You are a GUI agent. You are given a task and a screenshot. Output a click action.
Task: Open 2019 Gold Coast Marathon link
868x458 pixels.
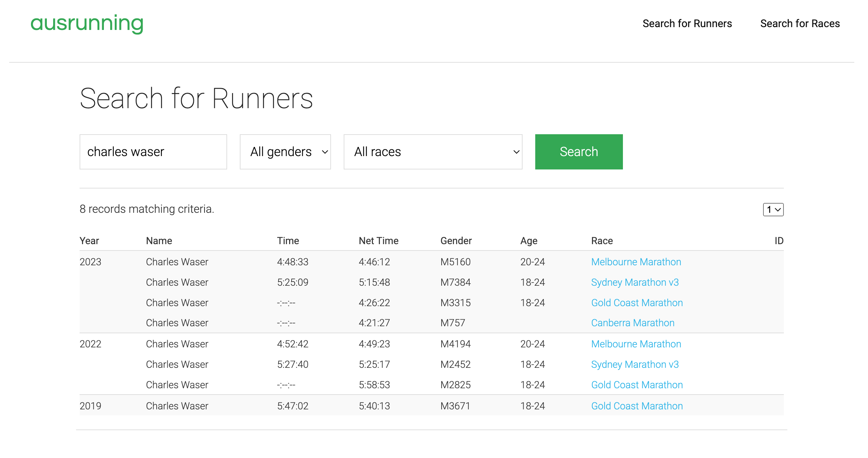coord(637,406)
